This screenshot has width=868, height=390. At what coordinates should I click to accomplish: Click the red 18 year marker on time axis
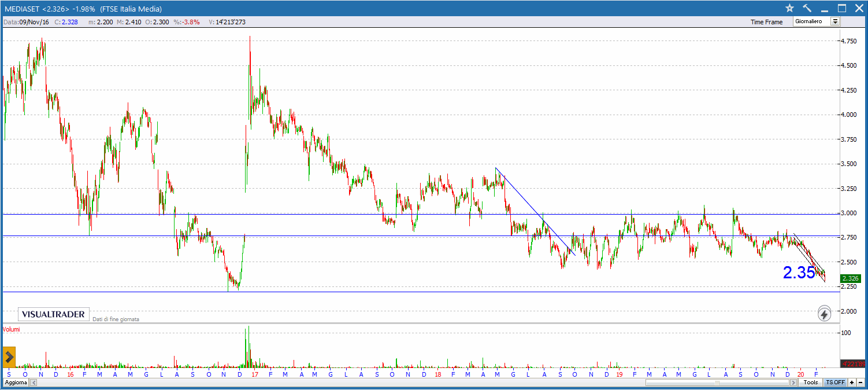point(438,374)
